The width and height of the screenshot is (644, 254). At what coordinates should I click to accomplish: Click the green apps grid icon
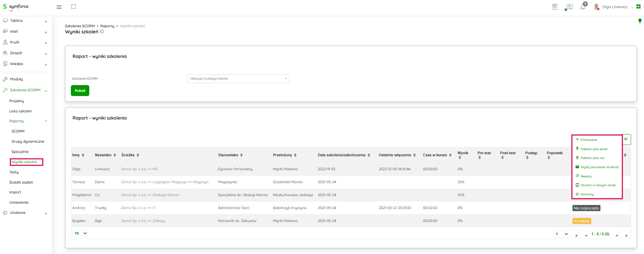(x=639, y=7)
